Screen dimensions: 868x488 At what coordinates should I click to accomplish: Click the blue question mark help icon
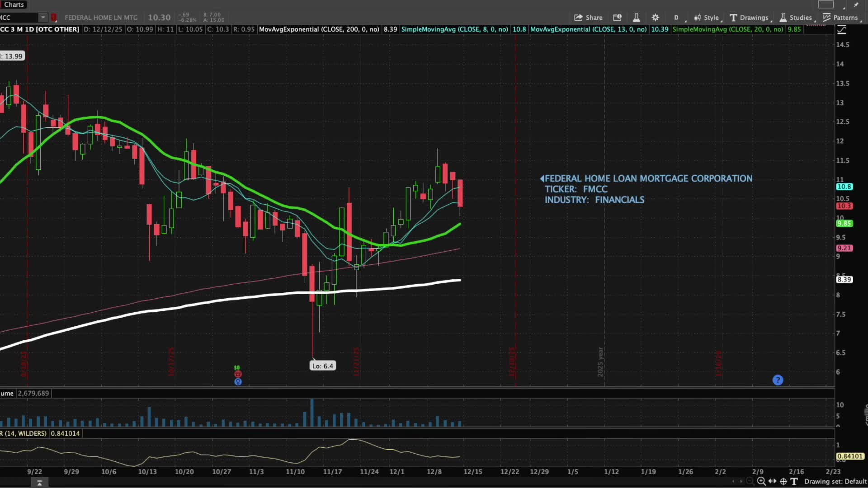pos(778,380)
